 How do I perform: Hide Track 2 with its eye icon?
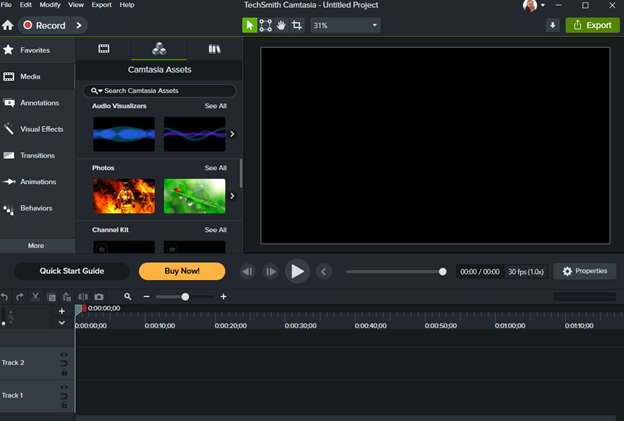point(64,355)
